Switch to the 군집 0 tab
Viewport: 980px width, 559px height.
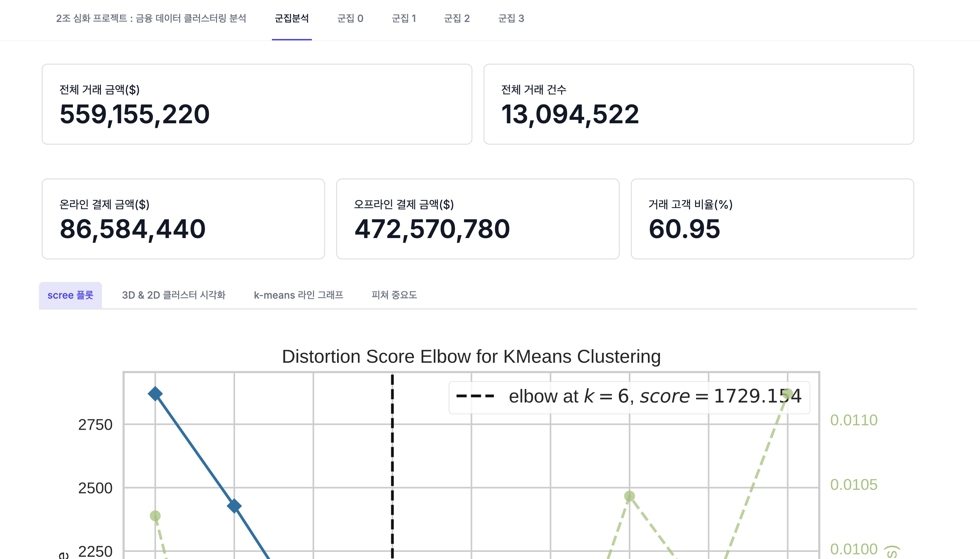(x=350, y=18)
